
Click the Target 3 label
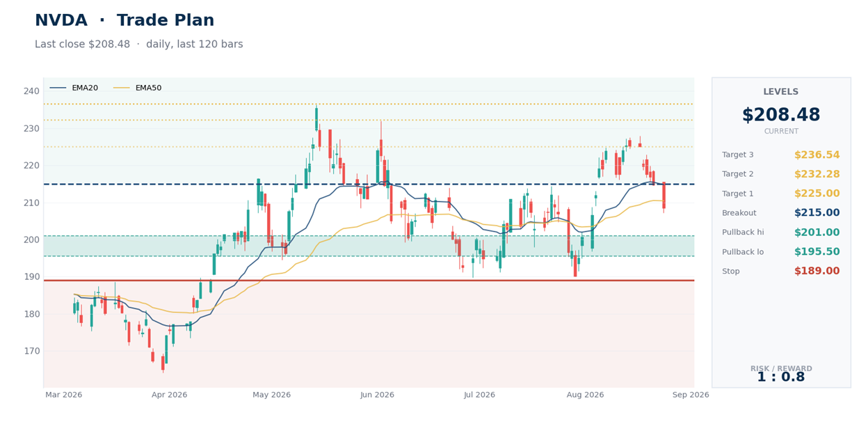click(x=738, y=155)
